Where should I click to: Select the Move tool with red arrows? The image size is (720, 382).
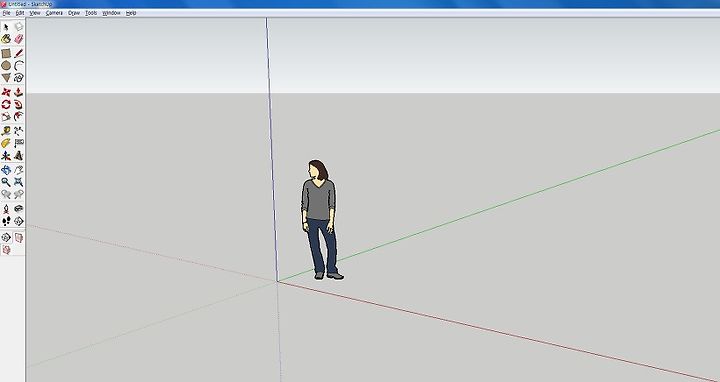(x=6, y=92)
